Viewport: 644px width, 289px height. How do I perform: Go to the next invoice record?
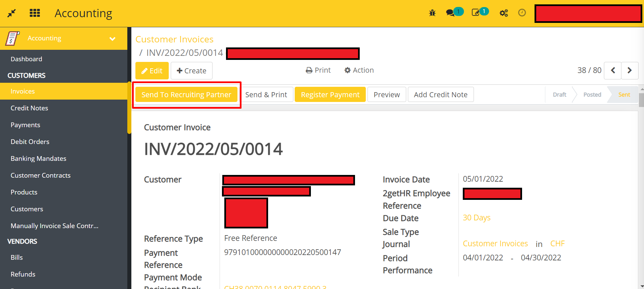(629, 70)
